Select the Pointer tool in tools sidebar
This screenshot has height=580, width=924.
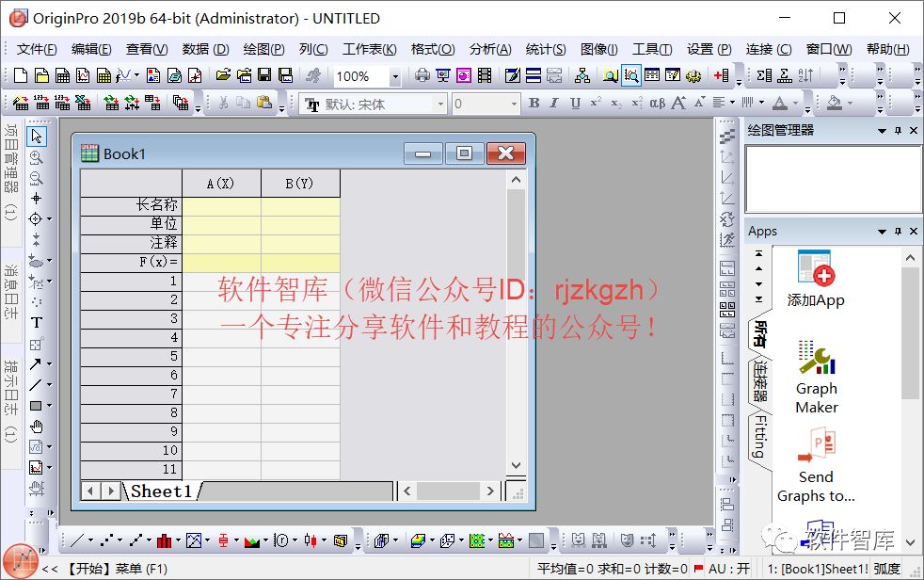point(37,137)
